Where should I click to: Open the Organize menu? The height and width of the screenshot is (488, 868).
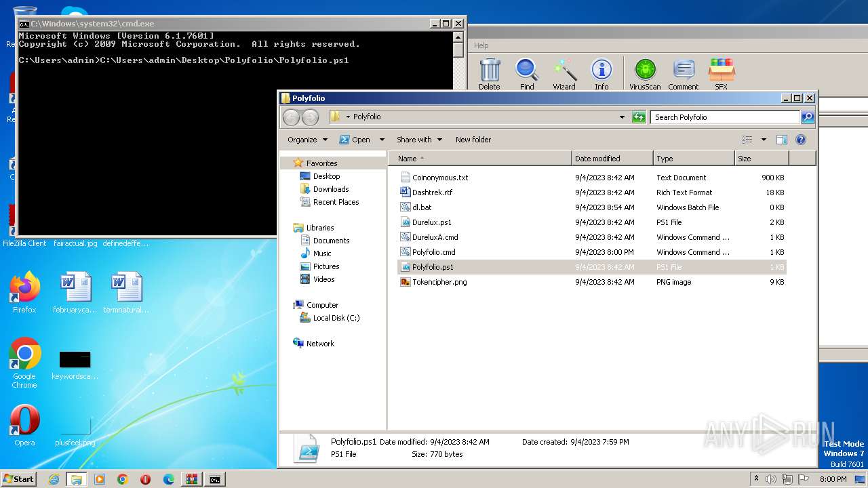pyautogui.click(x=307, y=140)
